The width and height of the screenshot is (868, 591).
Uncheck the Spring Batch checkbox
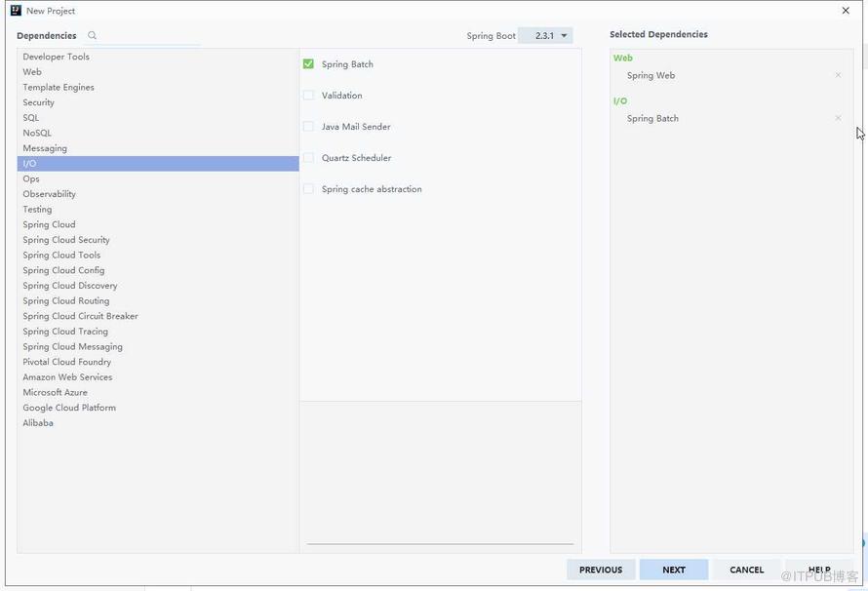coord(308,64)
